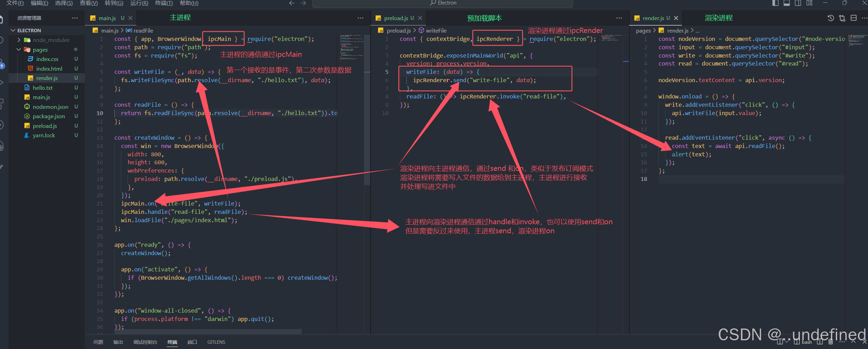Click line number 10 in main.js gutter
868x349 pixels.
point(100,113)
